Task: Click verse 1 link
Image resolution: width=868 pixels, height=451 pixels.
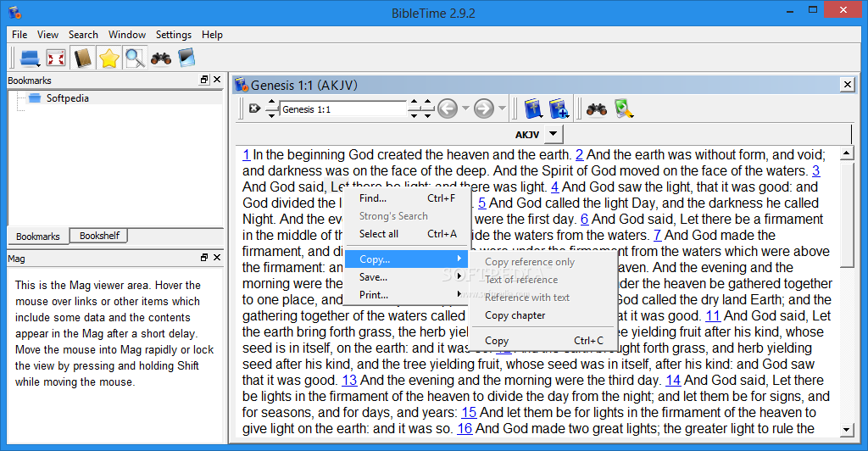Action: pyautogui.click(x=246, y=155)
